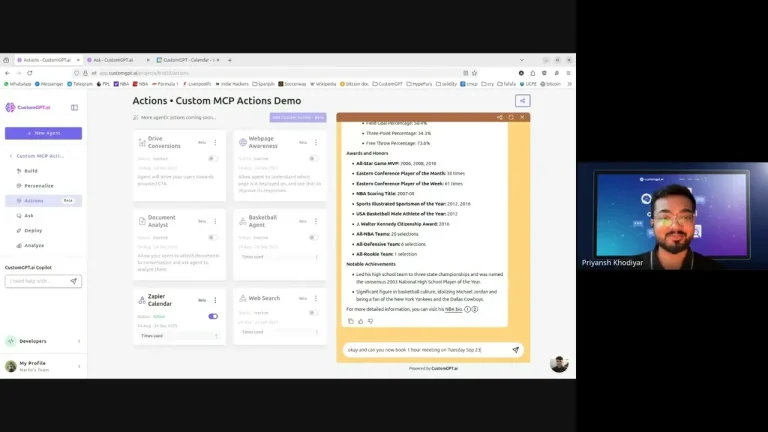Focus the Copilot help input field
768x432 pixels.
pyautogui.click(x=37, y=281)
